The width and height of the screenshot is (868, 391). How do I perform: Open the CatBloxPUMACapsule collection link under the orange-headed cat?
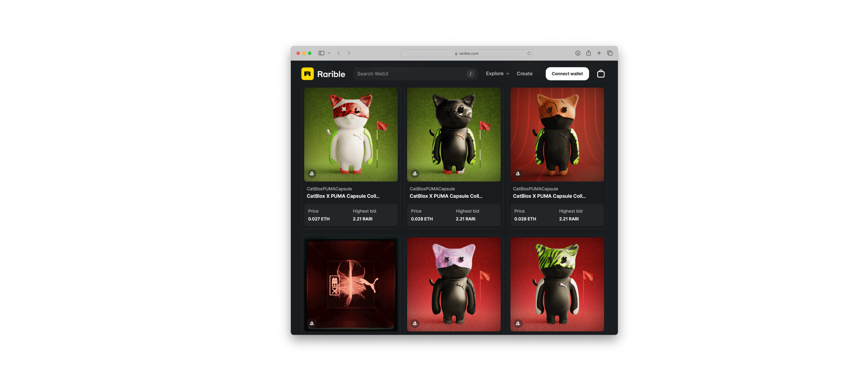(x=536, y=189)
